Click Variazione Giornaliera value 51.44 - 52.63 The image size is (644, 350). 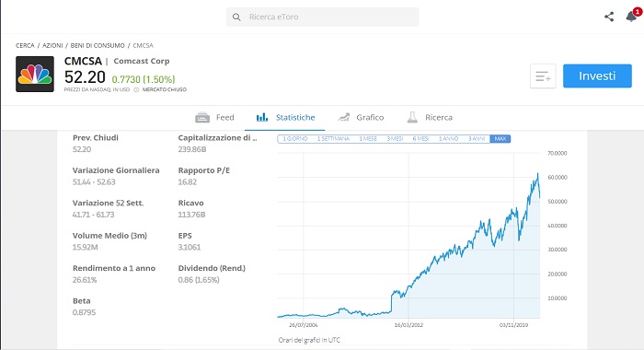tap(94, 181)
